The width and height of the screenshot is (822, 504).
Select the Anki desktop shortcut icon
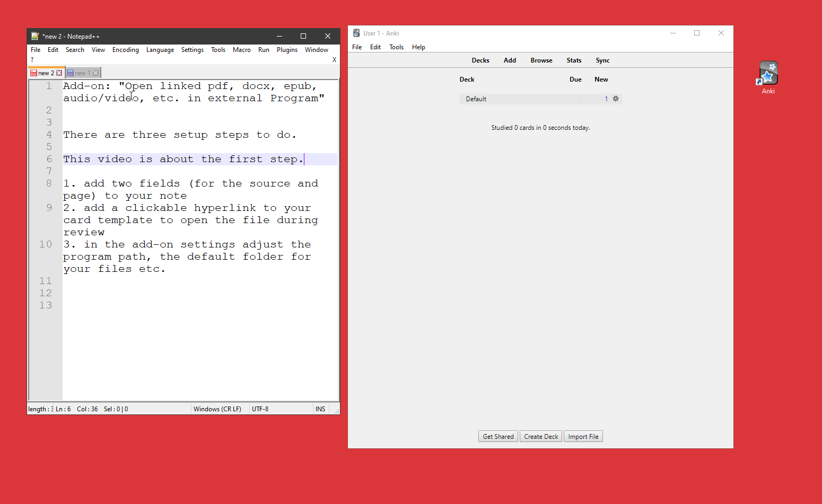pos(768,74)
